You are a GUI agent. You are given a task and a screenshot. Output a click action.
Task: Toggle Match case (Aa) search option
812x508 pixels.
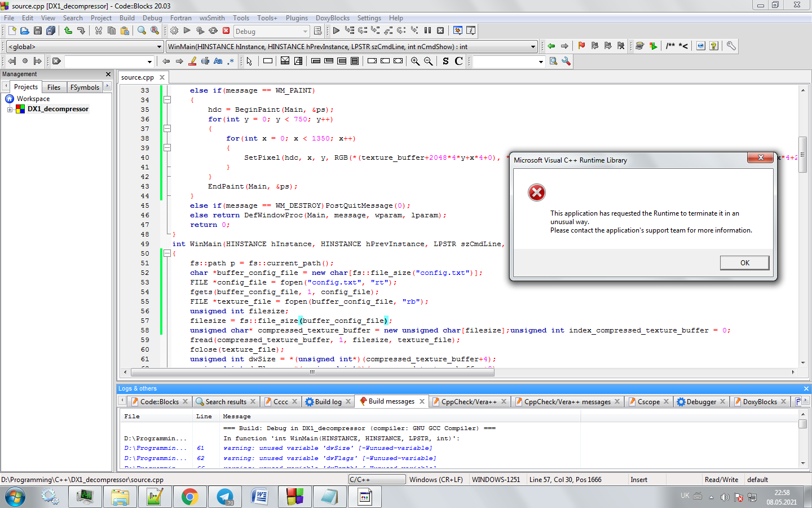pyautogui.click(x=218, y=61)
